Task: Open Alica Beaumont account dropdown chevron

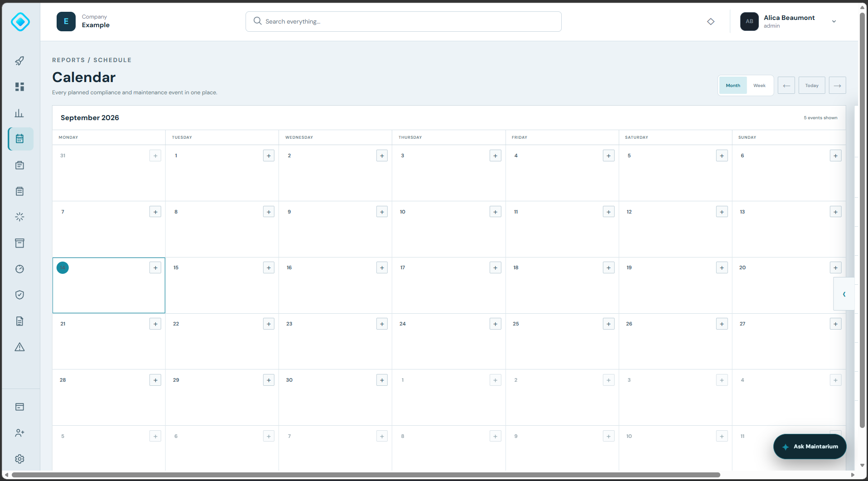Action: [834, 21]
